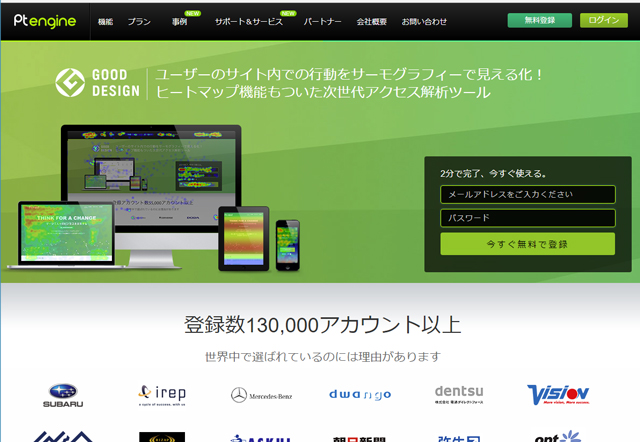The width and height of the screenshot is (640, 442).
Task: Click the Good Design award icon
Action: (x=70, y=82)
